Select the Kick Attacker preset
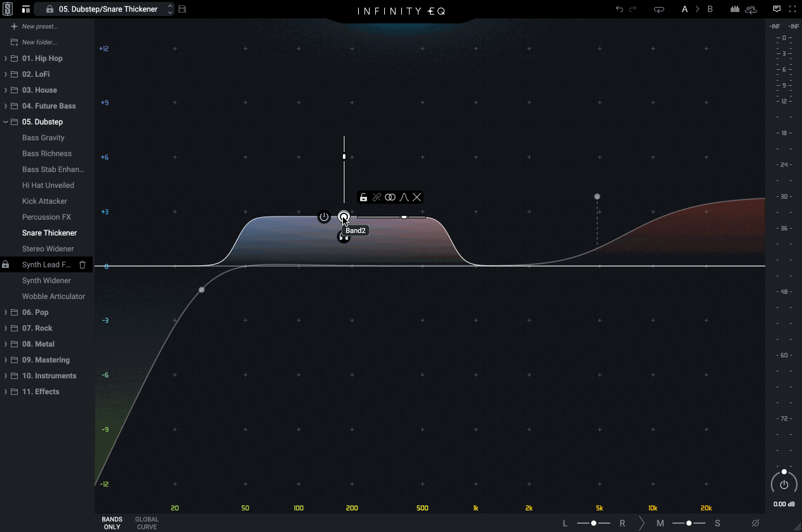The image size is (802, 532). click(x=44, y=201)
